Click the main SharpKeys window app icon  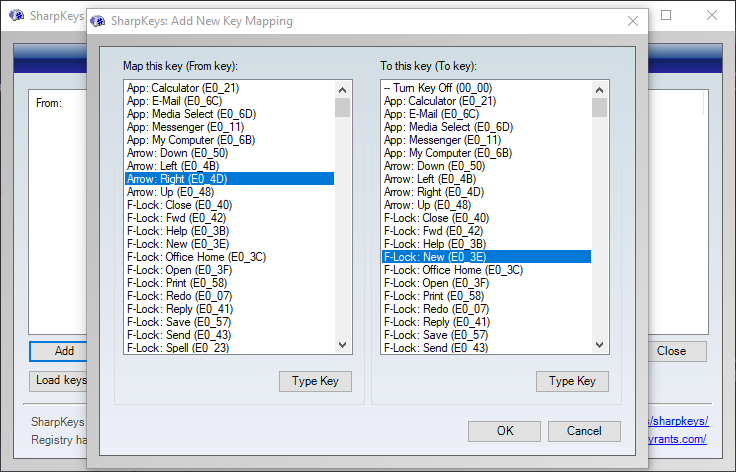17,15
